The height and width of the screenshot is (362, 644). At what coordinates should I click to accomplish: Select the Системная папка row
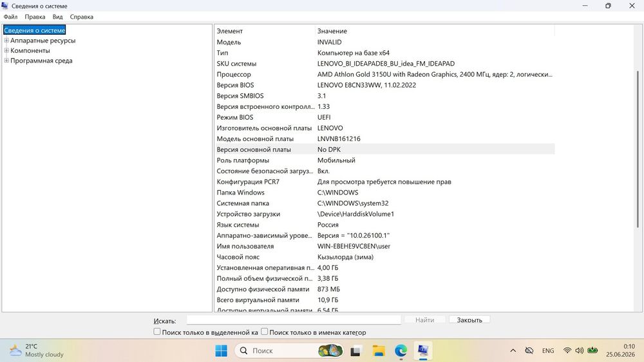click(385, 203)
